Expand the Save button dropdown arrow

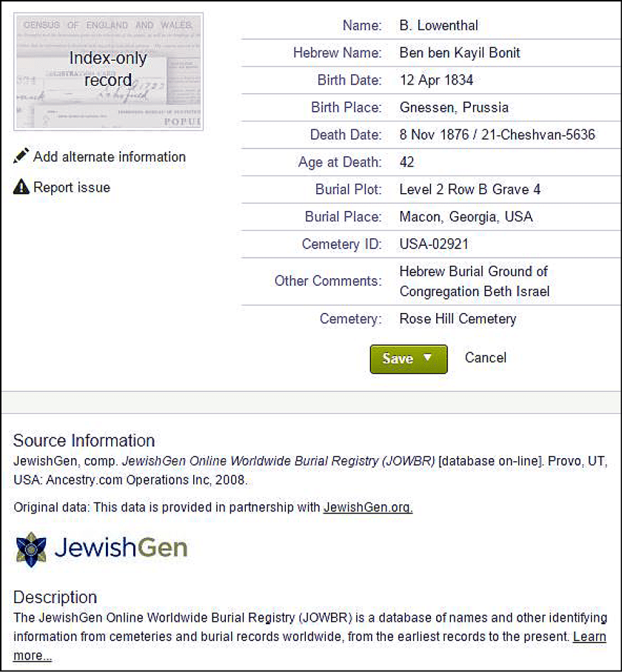tap(427, 358)
